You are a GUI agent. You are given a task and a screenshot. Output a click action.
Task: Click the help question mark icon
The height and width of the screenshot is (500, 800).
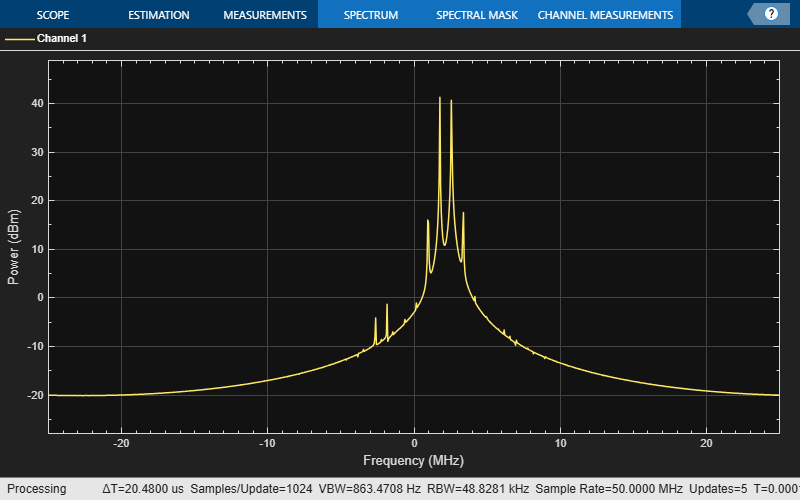click(771, 14)
